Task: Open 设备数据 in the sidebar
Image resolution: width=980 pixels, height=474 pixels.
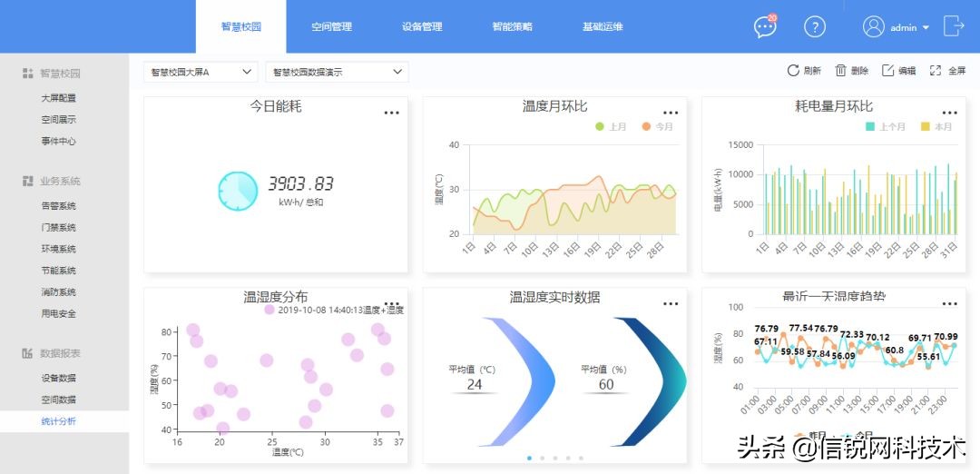Action: tap(59, 379)
